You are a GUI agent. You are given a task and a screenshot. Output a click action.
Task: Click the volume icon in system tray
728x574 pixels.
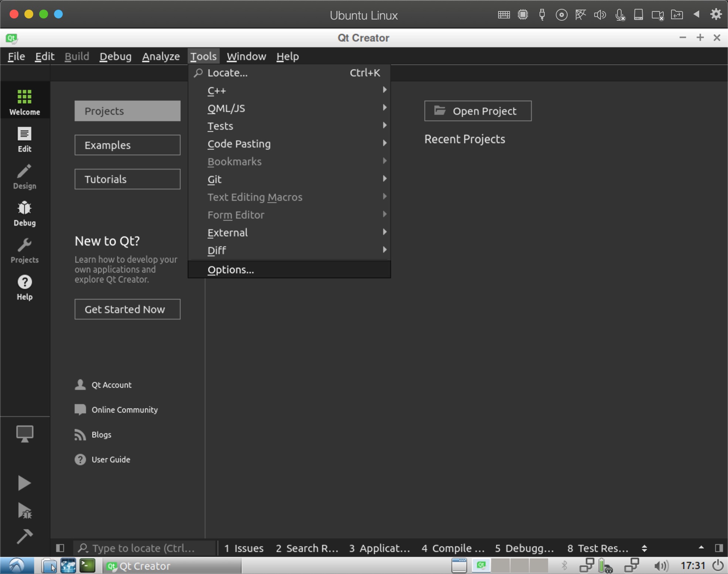(x=661, y=566)
